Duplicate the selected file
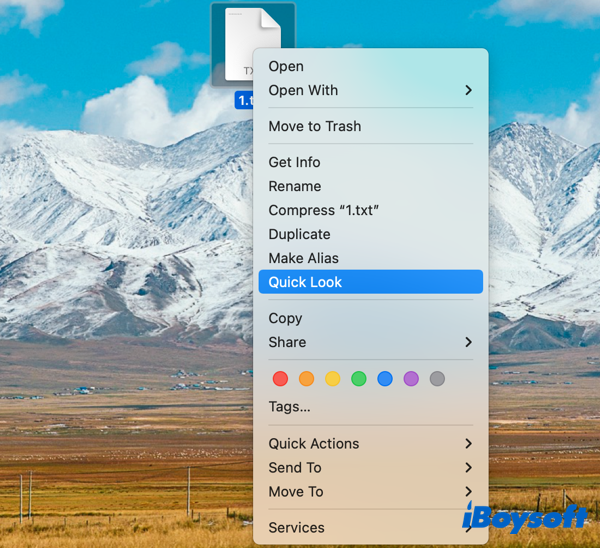 (299, 234)
